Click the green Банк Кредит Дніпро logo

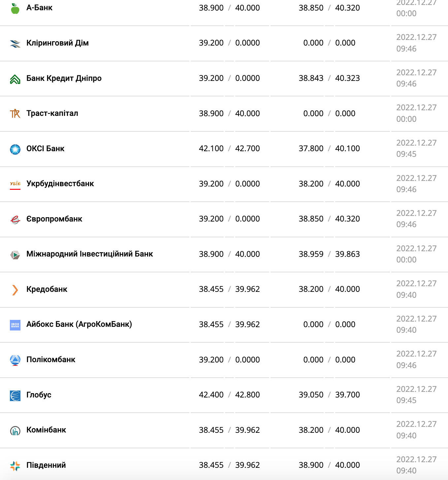pos(15,79)
